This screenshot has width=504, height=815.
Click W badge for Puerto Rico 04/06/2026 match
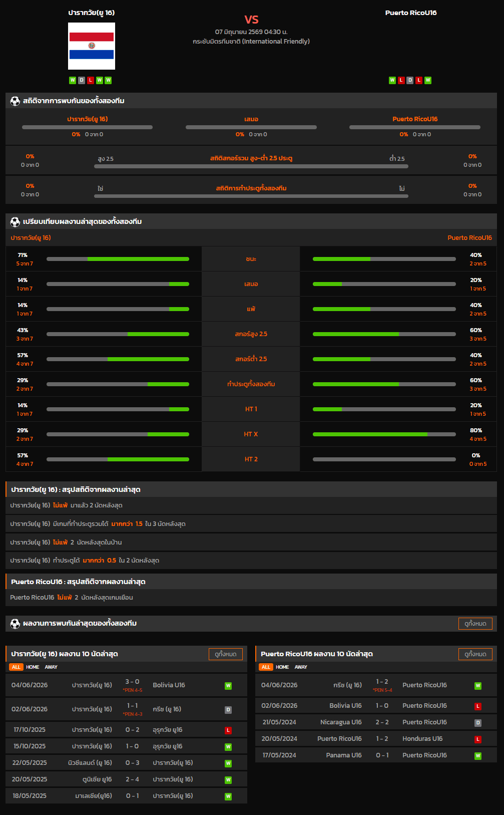click(x=478, y=686)
